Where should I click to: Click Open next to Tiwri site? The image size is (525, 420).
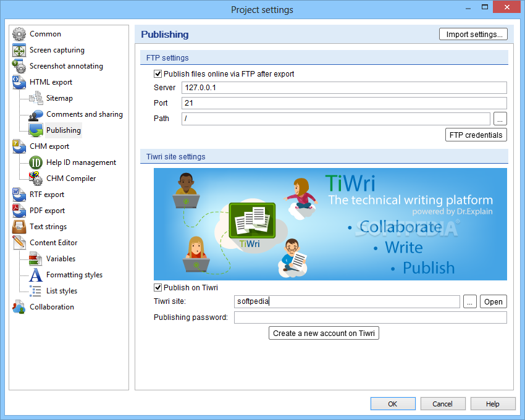[x=493, y=301]
